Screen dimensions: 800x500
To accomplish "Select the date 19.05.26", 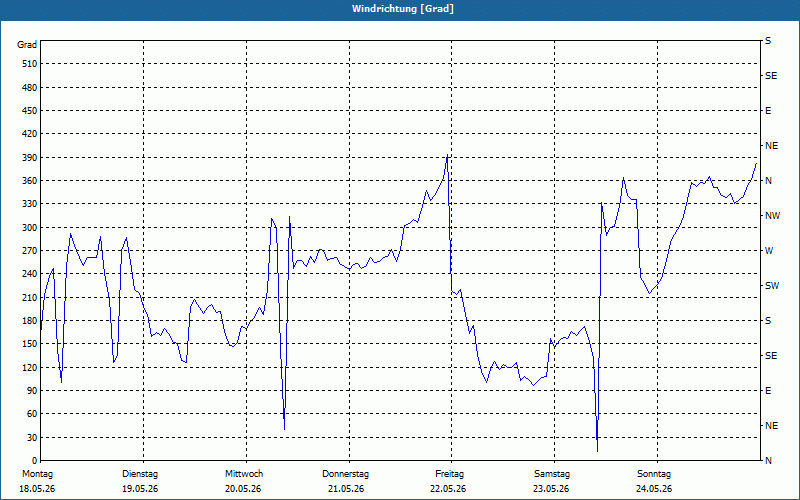I will [x=140, y=489].
